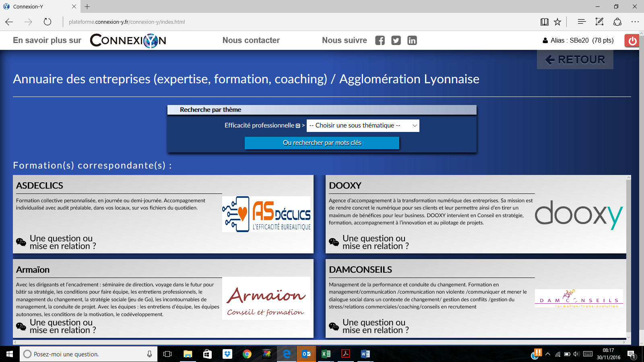
Task: Click the RETOUR button
Action: click(575, 60)
